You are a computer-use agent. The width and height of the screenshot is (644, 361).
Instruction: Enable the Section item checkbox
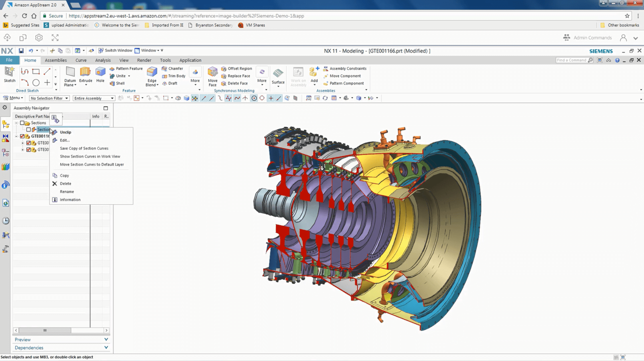point(29,130)
